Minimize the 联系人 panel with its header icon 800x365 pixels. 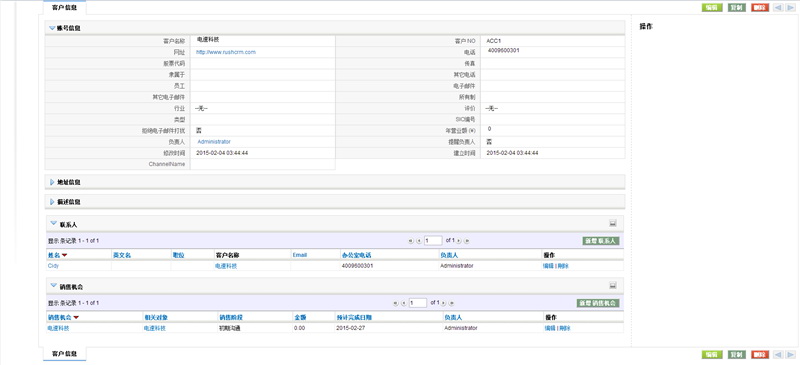click(x=613, y=224)
